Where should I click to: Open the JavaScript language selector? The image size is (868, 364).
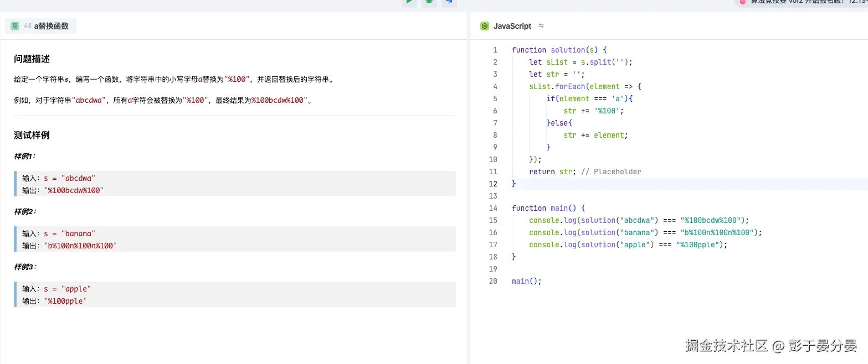click(x=512, y=25)
